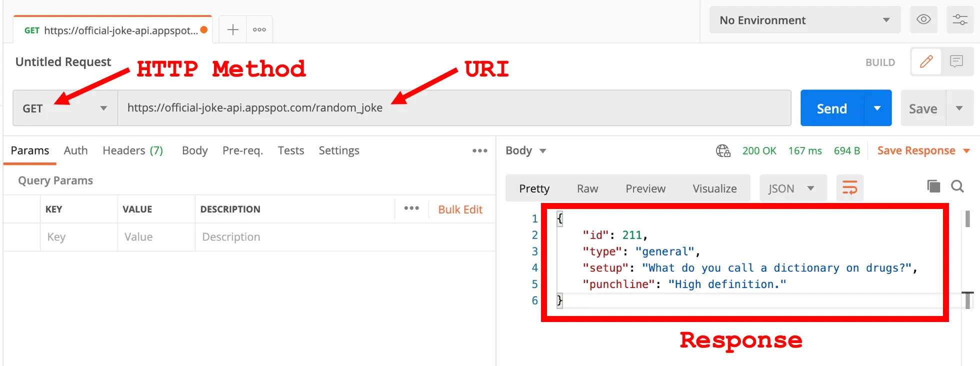Open the GET HTTP method dropdown
This screenshot has height=366, width=980.
pos(65,108)
